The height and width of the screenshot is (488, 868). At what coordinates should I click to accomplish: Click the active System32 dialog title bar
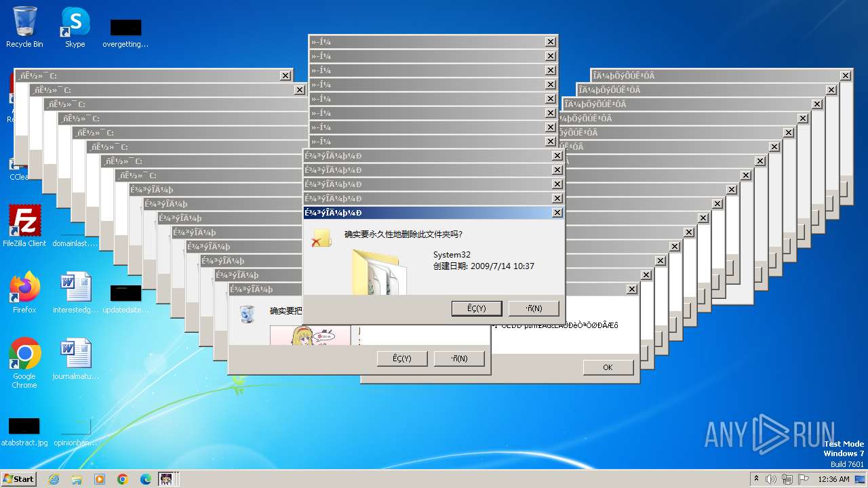434,213
